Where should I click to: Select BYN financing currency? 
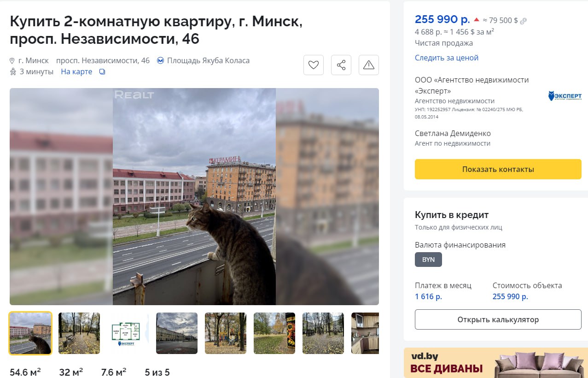pyautogui.click(x=428, y=260)
